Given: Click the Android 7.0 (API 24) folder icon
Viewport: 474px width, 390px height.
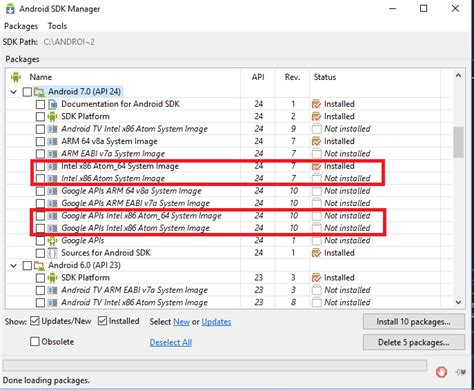Looking at the screenshot, I should (x=39, y=91).
